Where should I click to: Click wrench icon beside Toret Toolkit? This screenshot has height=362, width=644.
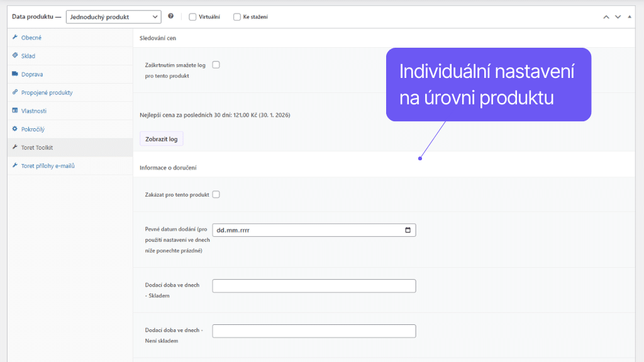[15, 147]
